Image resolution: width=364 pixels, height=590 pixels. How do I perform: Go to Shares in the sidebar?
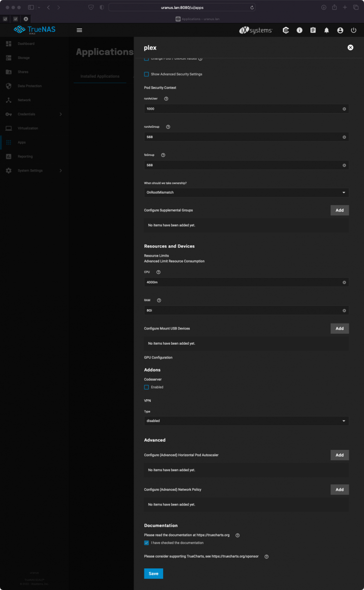23,72
